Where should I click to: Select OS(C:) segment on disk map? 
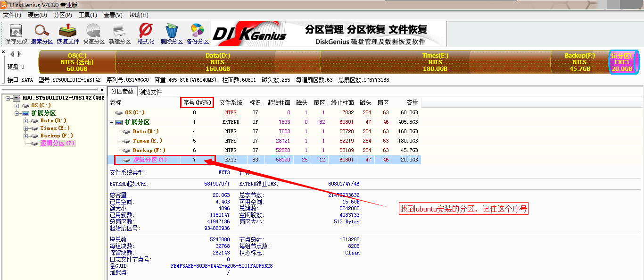click(x=77, y=62)
